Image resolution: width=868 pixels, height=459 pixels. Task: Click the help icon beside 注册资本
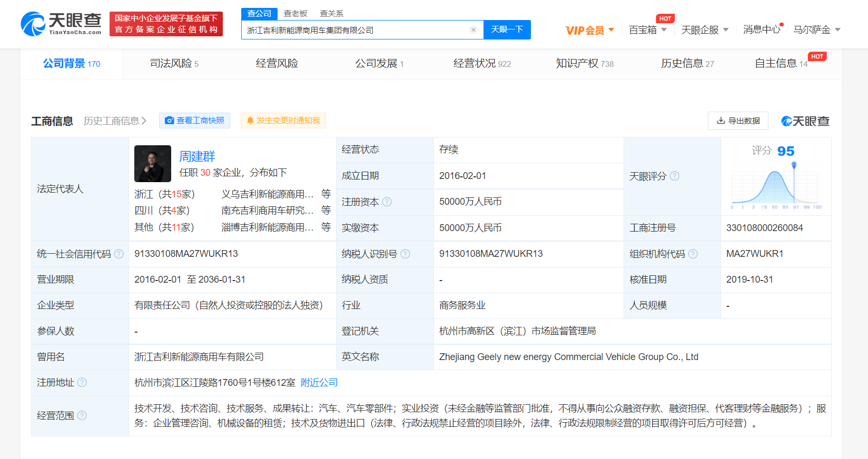click(x=387, y=202)
